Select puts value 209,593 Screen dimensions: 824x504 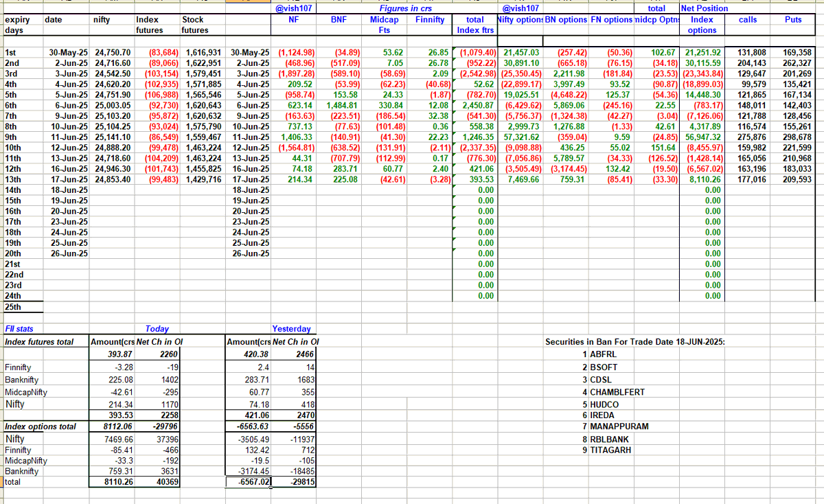(796, 179)
